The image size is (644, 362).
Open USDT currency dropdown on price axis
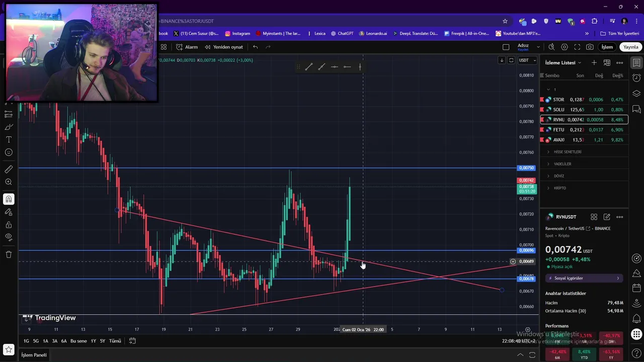pos(527,60)
